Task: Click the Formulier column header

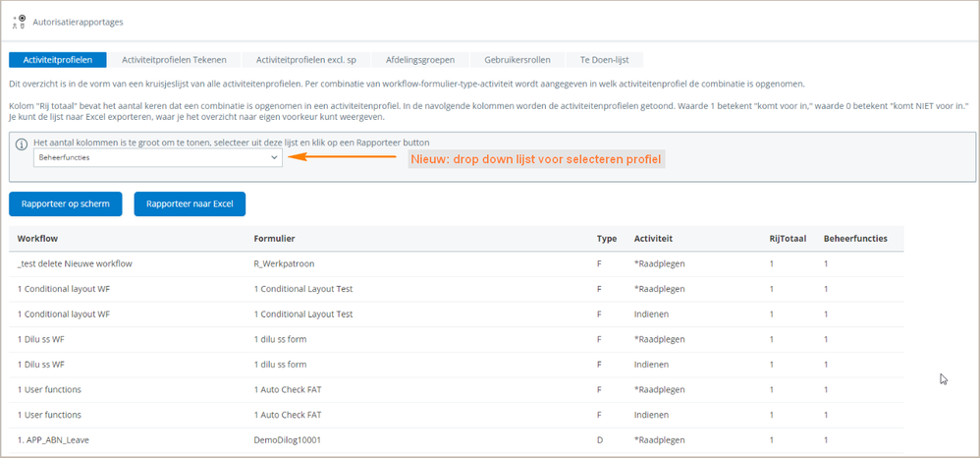Action: coord(274,239)
